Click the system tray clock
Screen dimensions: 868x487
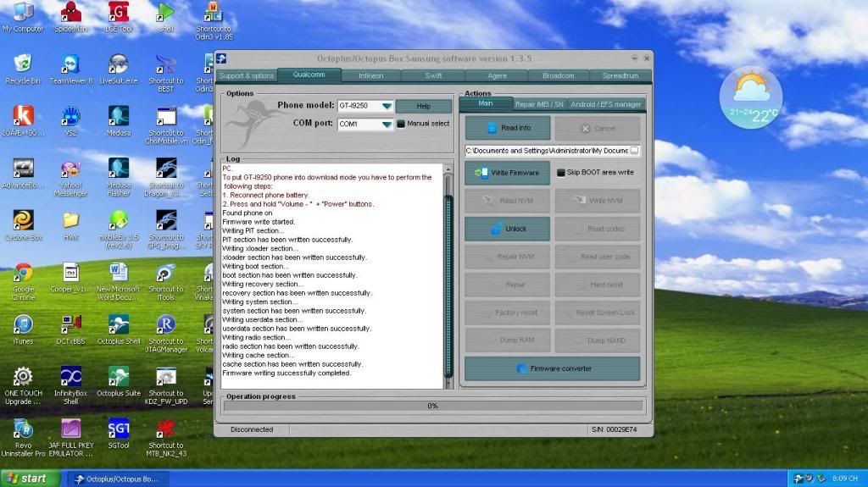click(x=845, y=479)
